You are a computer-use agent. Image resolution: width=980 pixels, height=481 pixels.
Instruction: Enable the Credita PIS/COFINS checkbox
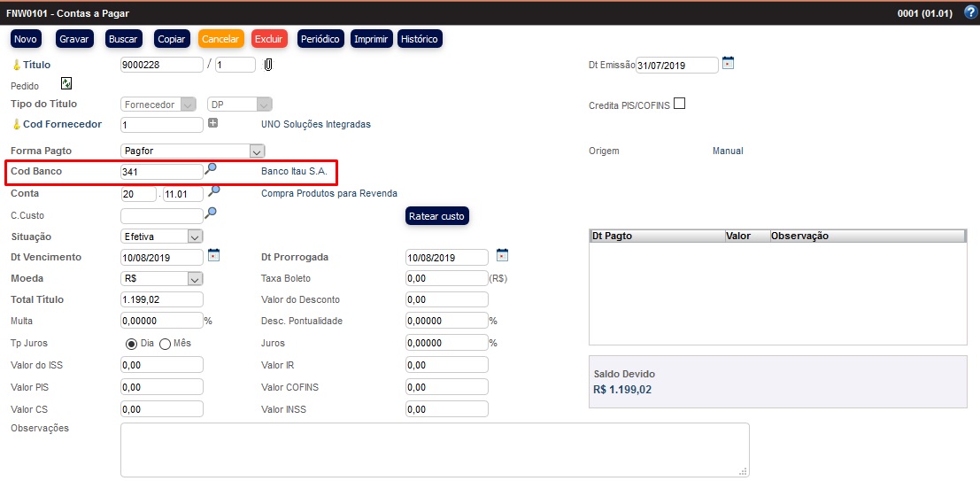(x=679, y=104)
